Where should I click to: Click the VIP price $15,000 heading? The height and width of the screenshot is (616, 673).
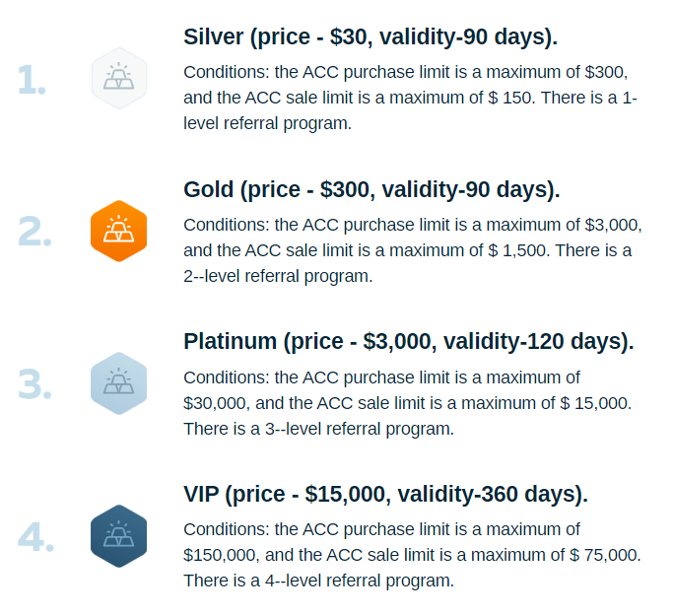coord(385,494)
